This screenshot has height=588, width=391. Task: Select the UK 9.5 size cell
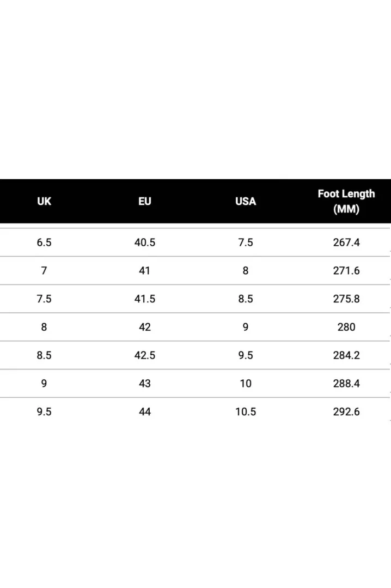[x=44, y=412]
